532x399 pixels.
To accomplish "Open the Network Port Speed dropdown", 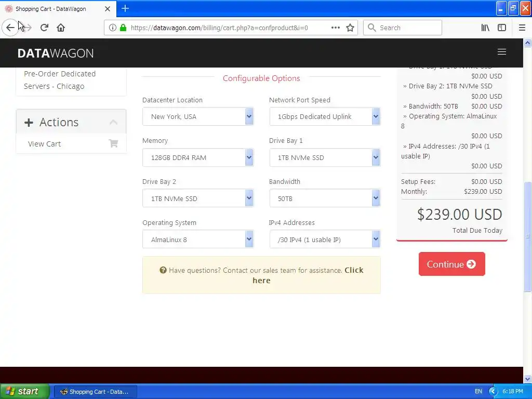I will [325, 116].
